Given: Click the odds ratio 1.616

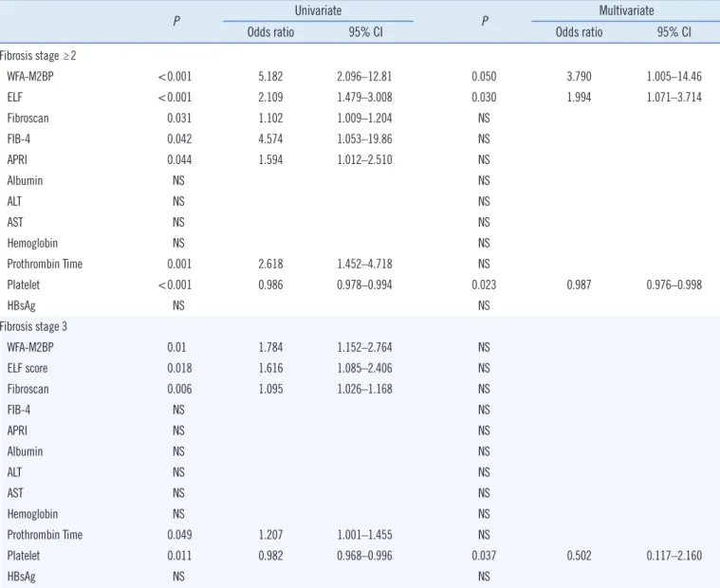Looking at the screenshot, I should pos(270,368).
